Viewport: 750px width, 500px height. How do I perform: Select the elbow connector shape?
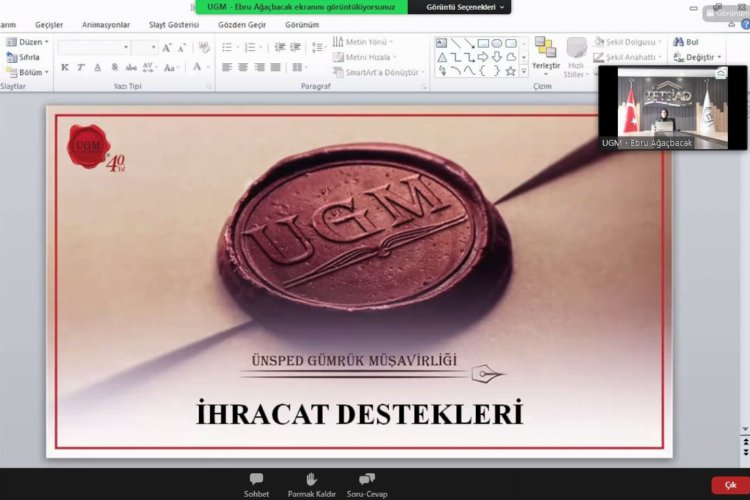456,57
